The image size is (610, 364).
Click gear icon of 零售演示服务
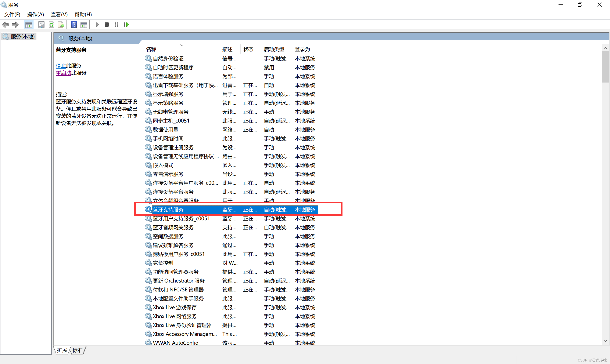tap(148, 174)
